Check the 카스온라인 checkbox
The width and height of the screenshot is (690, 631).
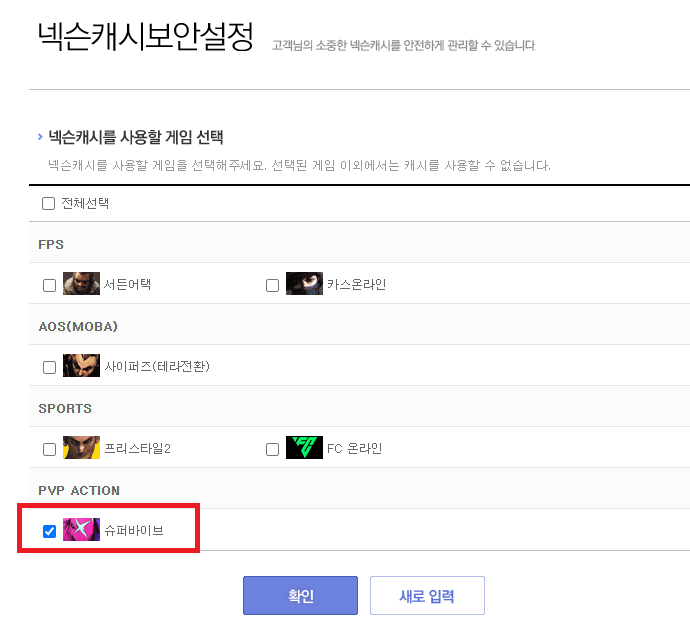272,285
